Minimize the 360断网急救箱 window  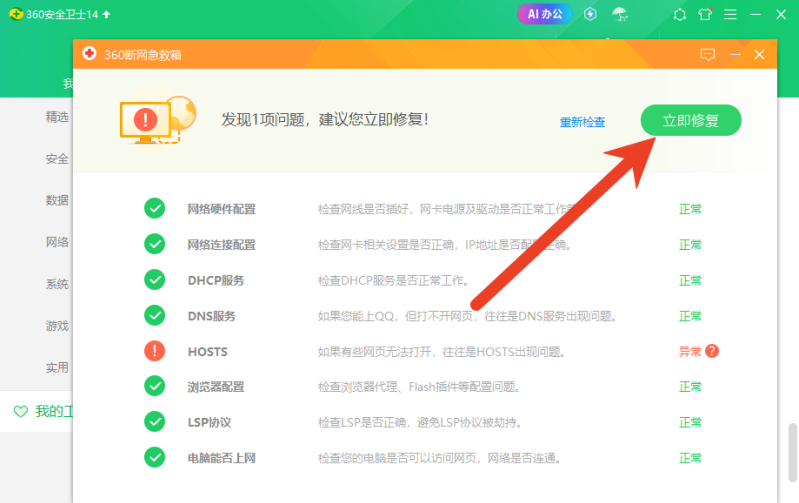(735, 55)
